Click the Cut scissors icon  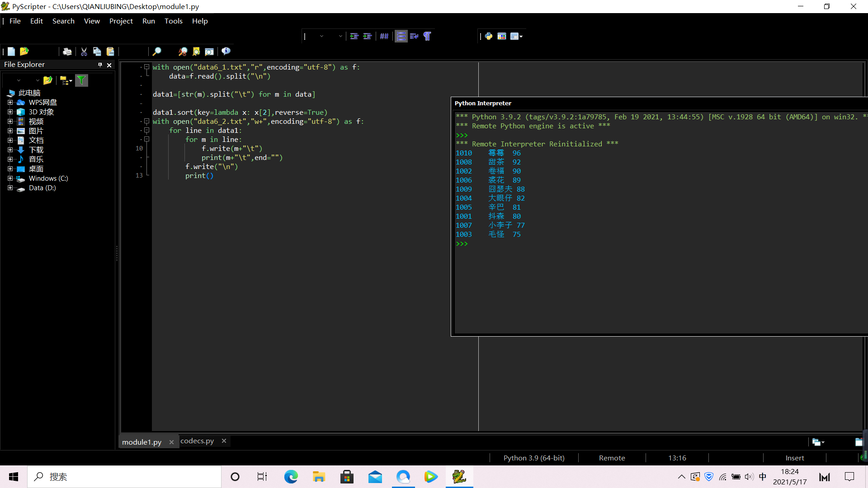point(84,52)
